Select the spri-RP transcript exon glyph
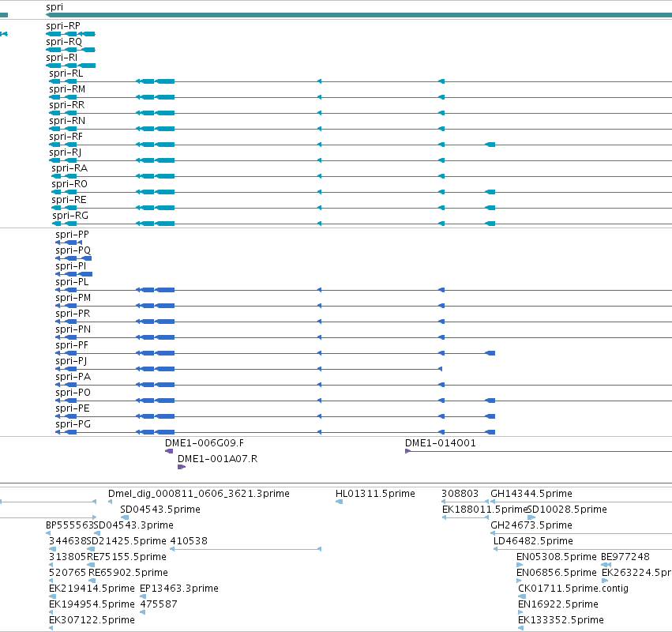 [71, 34]
